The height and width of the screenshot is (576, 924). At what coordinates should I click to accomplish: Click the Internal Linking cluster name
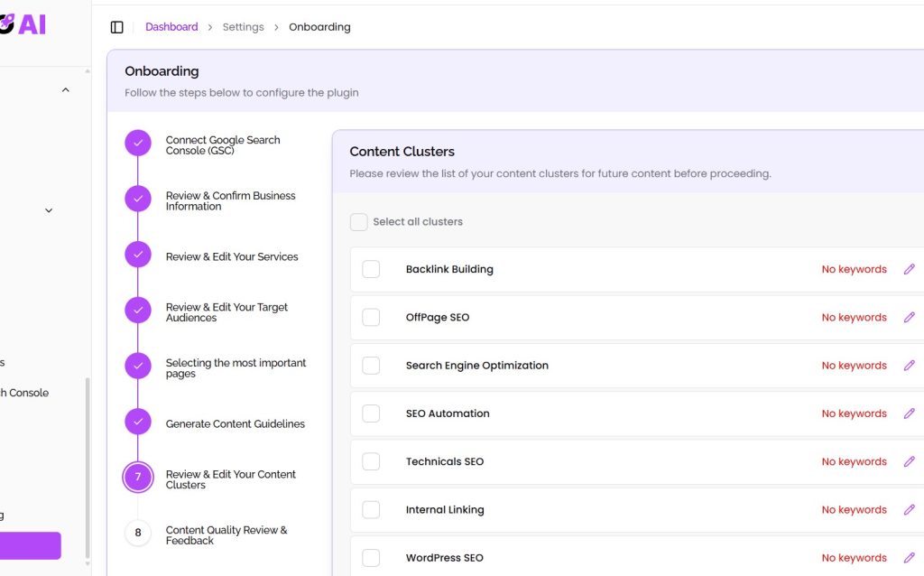click(445, 509)
